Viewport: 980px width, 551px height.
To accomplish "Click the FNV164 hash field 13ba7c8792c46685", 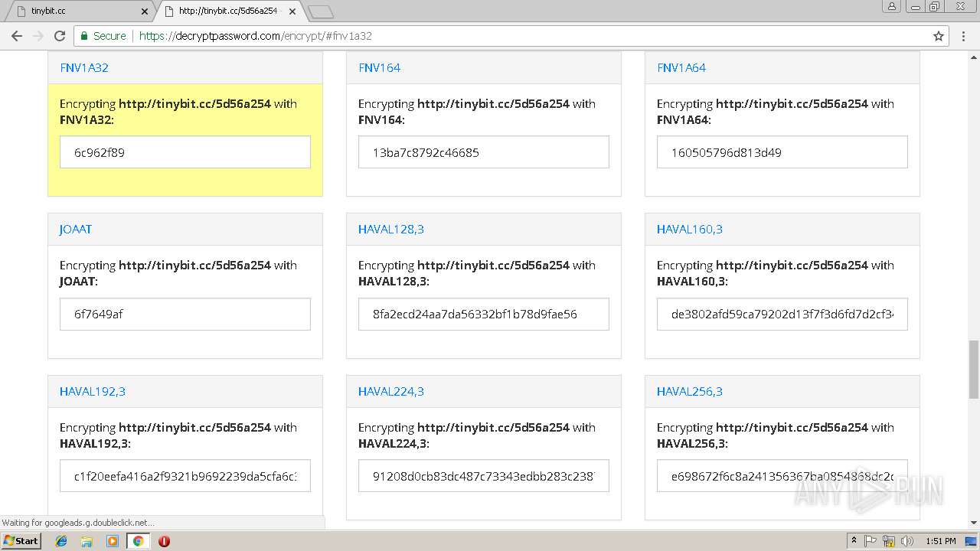I will 484,152.
